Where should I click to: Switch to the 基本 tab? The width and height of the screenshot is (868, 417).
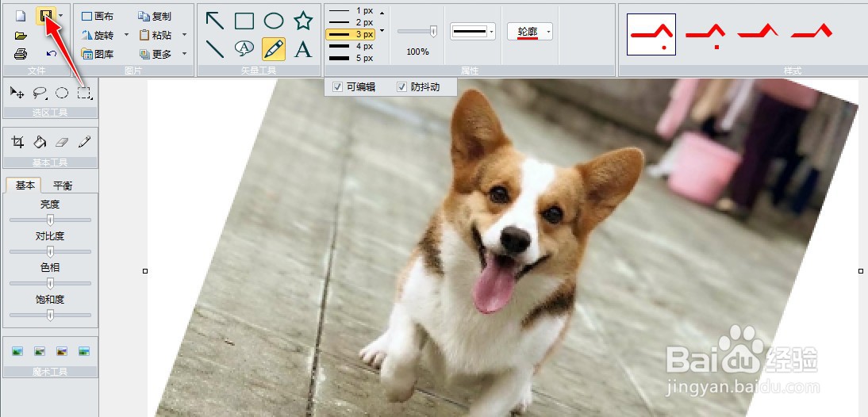25,186
